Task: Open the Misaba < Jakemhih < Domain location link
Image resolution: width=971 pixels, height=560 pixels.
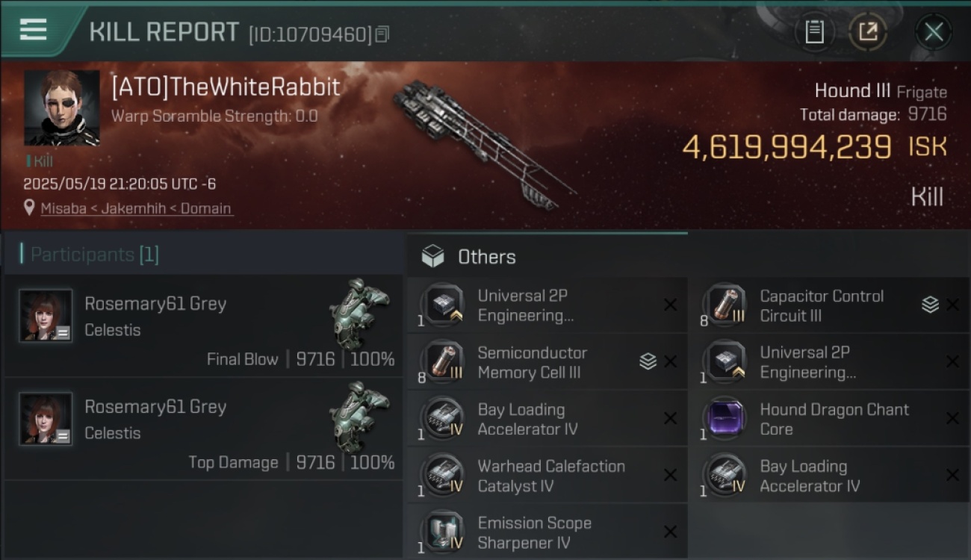Action: click(135, 208)
